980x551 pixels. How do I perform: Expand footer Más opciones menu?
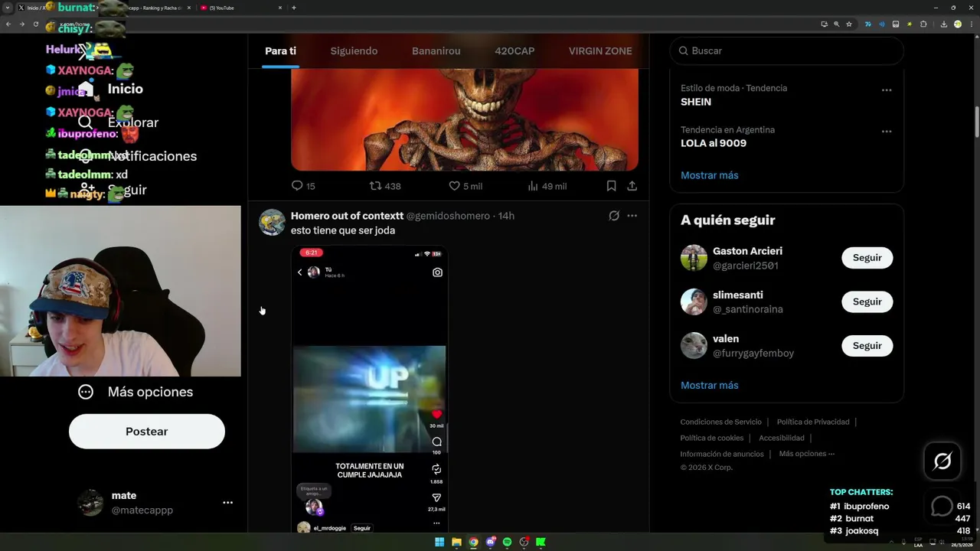pyautogui.click(x=807, y=454)
